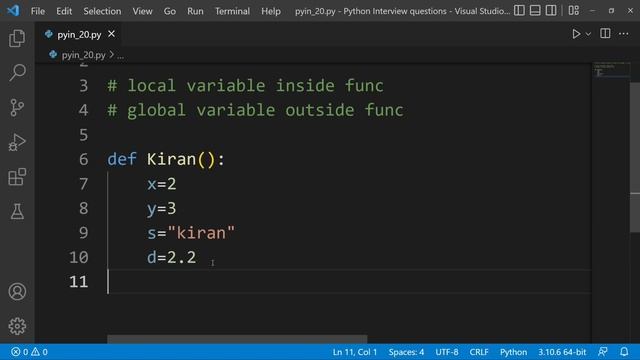
Task: Click the global variable comment line
Action: click(255, 110)
